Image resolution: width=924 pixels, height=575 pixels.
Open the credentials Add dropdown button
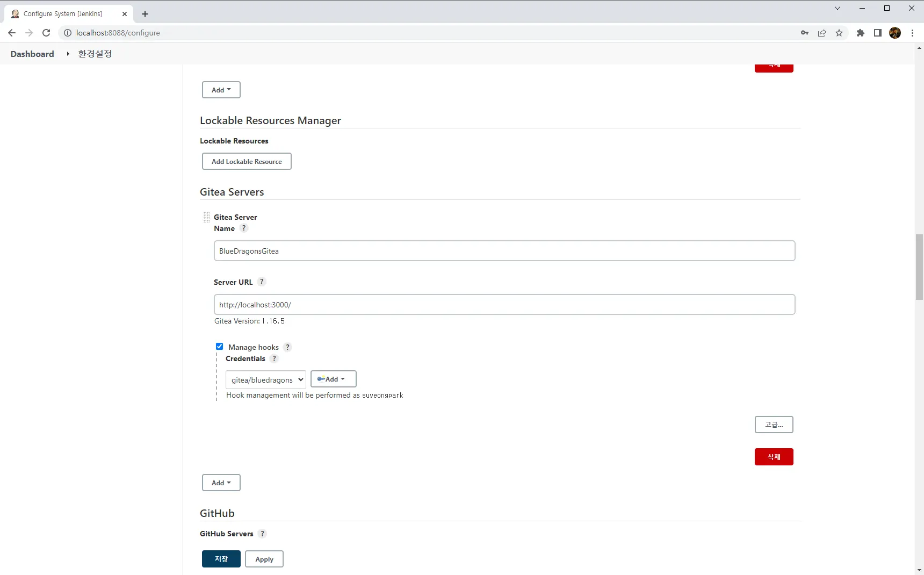(x=334, y=379)
